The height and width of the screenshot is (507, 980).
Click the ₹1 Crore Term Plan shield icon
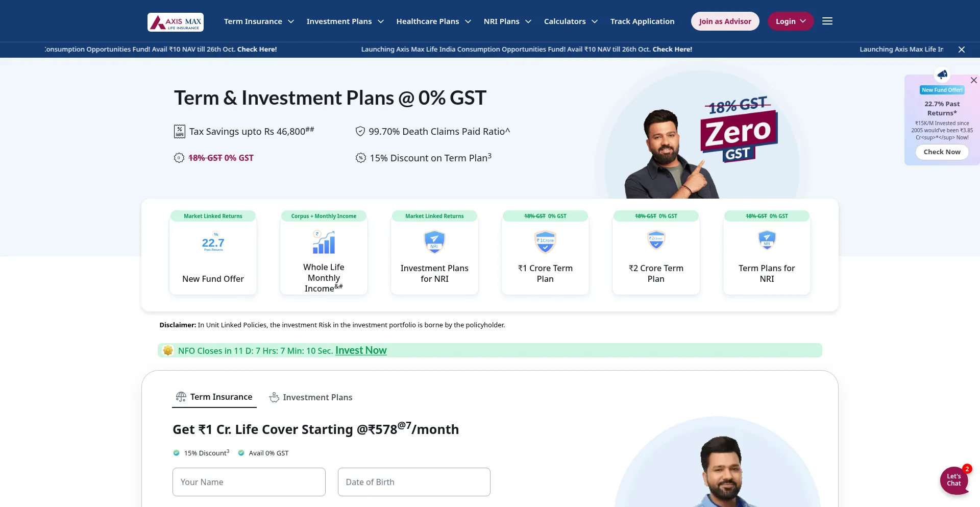[x=545, y=242]
